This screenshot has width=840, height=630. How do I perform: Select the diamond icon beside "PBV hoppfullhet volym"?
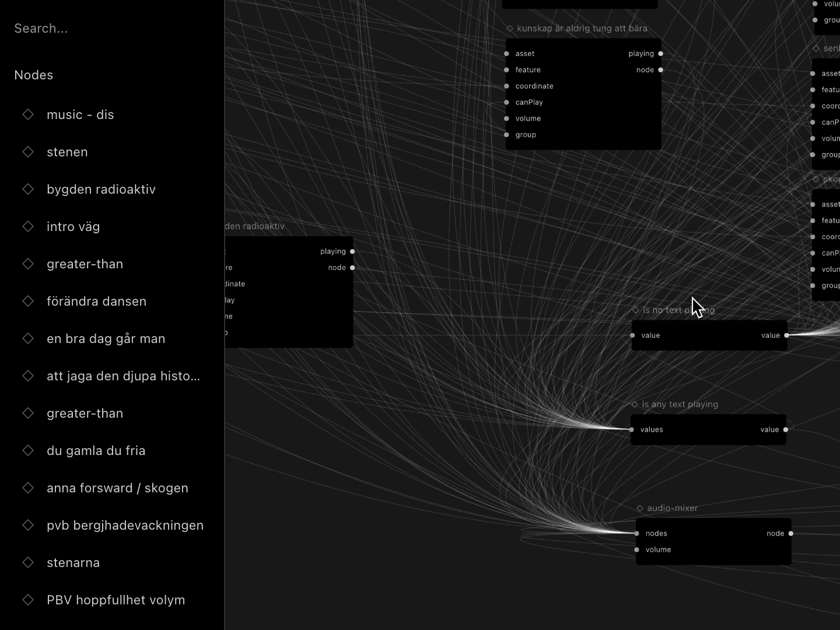28,600
